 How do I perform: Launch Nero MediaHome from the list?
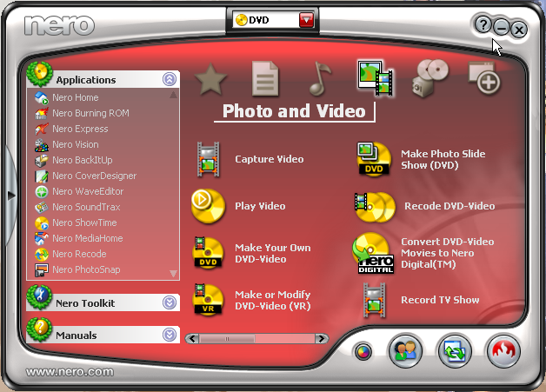pyautogui.click(x=88, y=238)
